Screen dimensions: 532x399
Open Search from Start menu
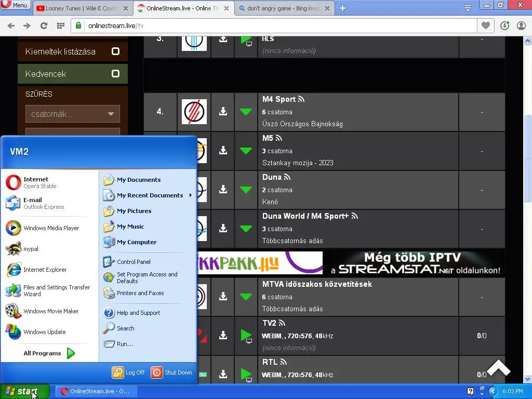pos(119,328)
